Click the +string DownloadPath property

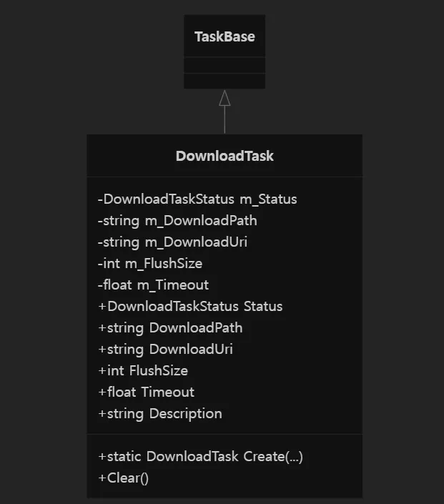tap(170, 328)
